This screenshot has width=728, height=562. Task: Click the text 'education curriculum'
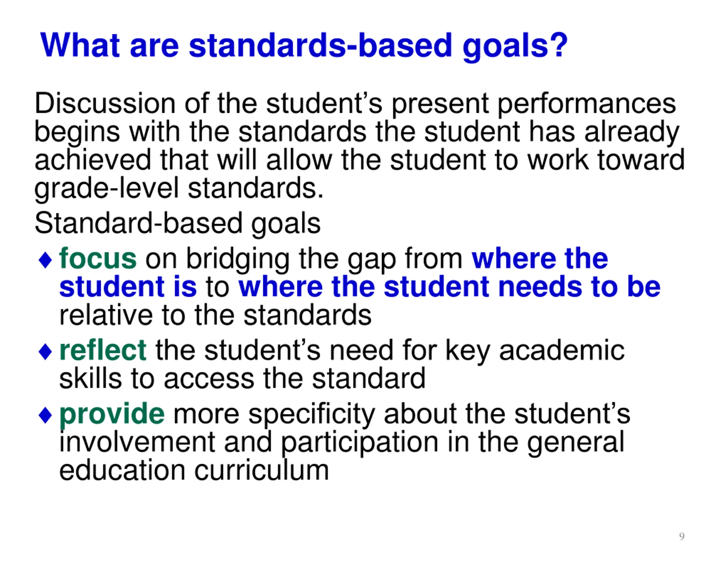pos(194,471)
